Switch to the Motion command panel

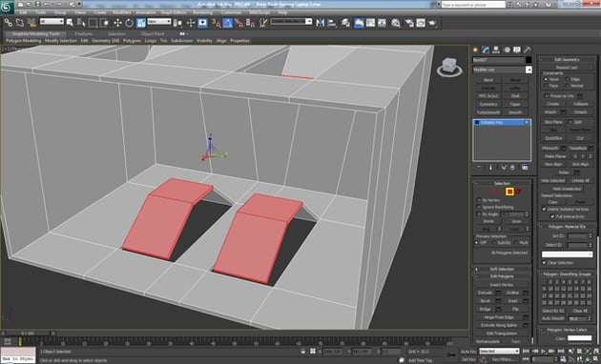pyautogui.click(x=507, y=50)
